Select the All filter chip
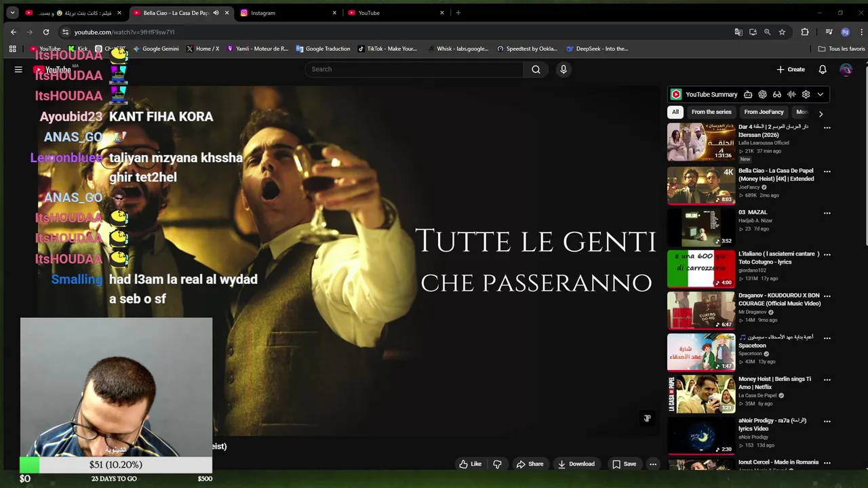Image resolution: width=868 pixels, height=488 pixels. 675,112
